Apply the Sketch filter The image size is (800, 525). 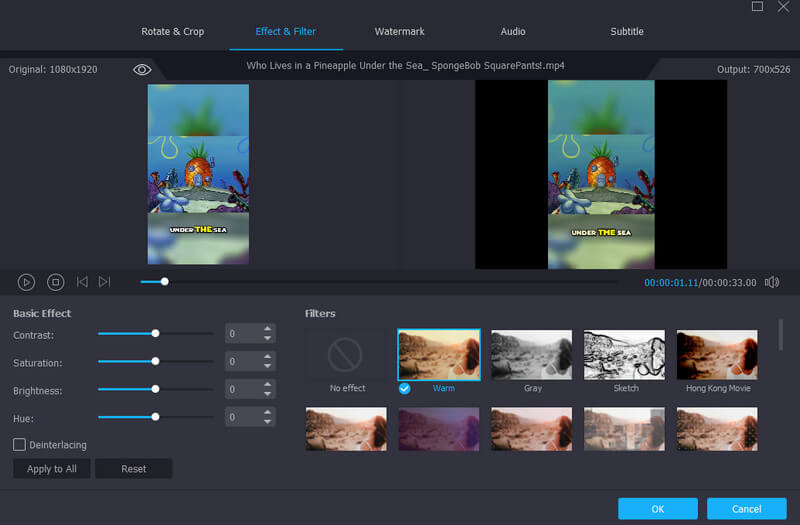[625, 355]
